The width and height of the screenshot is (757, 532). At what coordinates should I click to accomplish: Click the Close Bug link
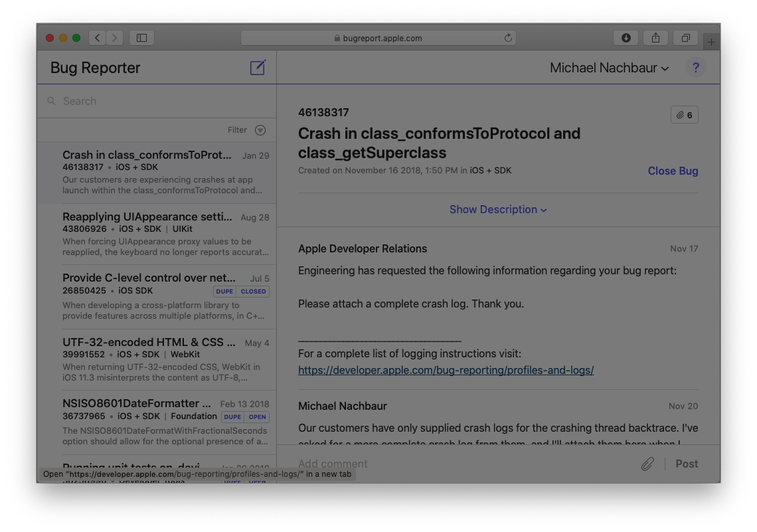click(673, 171)
